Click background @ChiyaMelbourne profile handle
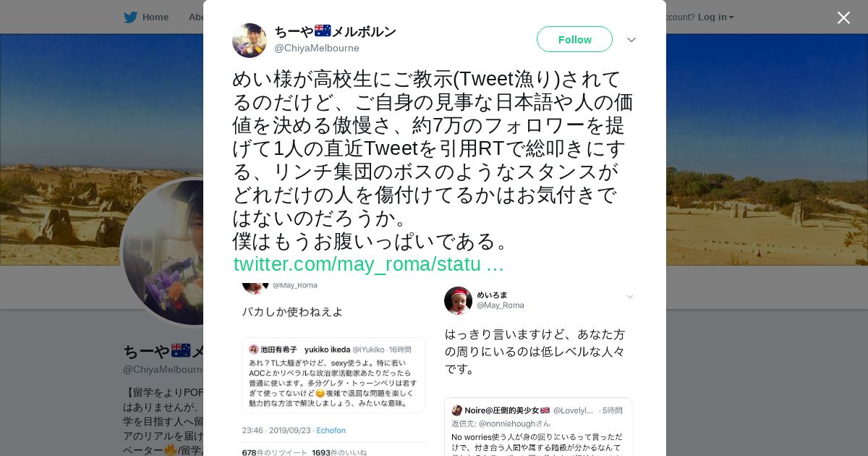Screen dimensions: 868x456 coord(163,369)
